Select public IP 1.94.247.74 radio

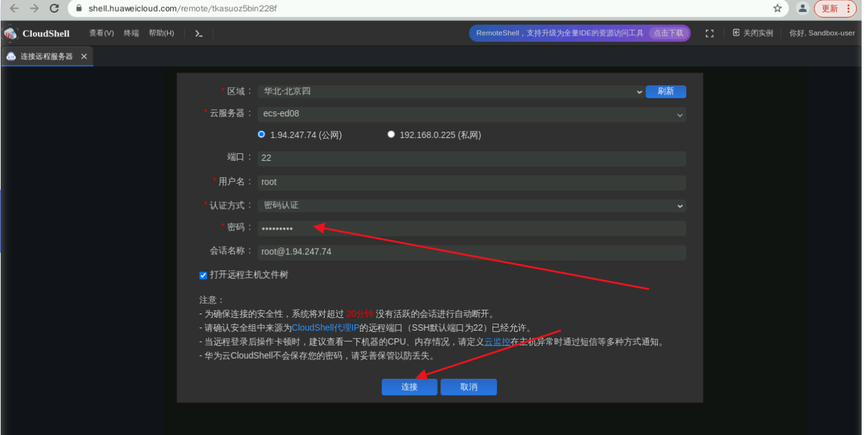point(261,134)
